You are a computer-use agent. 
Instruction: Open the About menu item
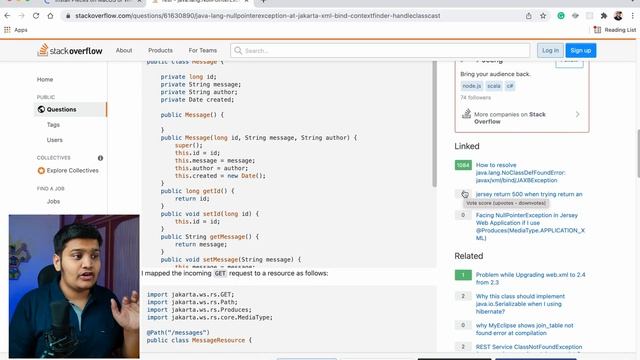[124, 50]
